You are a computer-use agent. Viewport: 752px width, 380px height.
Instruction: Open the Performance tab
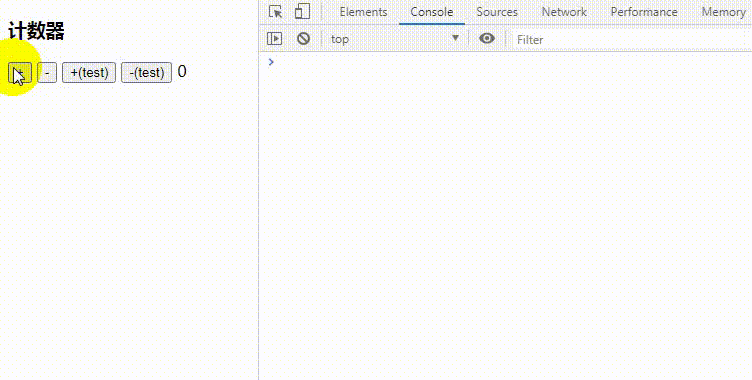coord(644,12)
